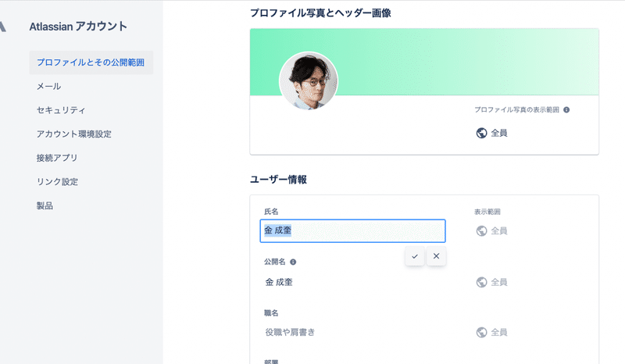Click info icon beside プロファイル写真の表示範囲
The image size is (625, 364).
coord(566,109)
